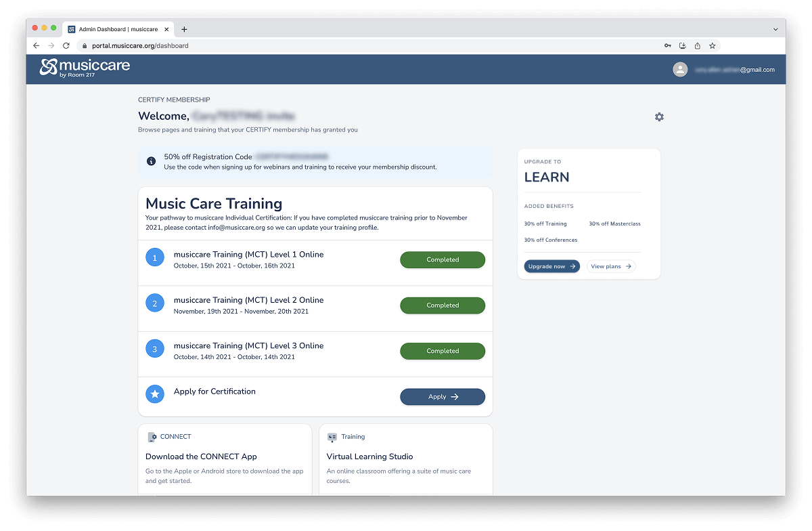The height and width of the screenshot is (531, 812).
Task: Click 30% off Training benefit
Action: point(545,224)
